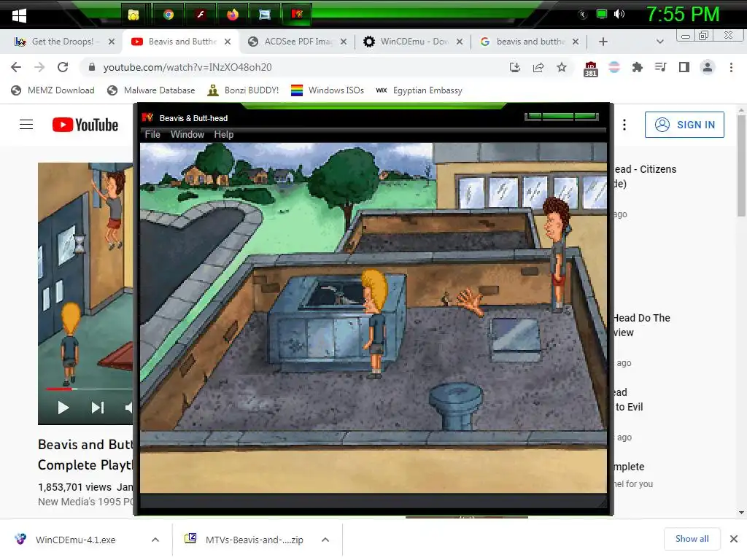Click the page vertical scrollbar
The image size is (747, 560).
pyautogui.click(x=741, y=165)
